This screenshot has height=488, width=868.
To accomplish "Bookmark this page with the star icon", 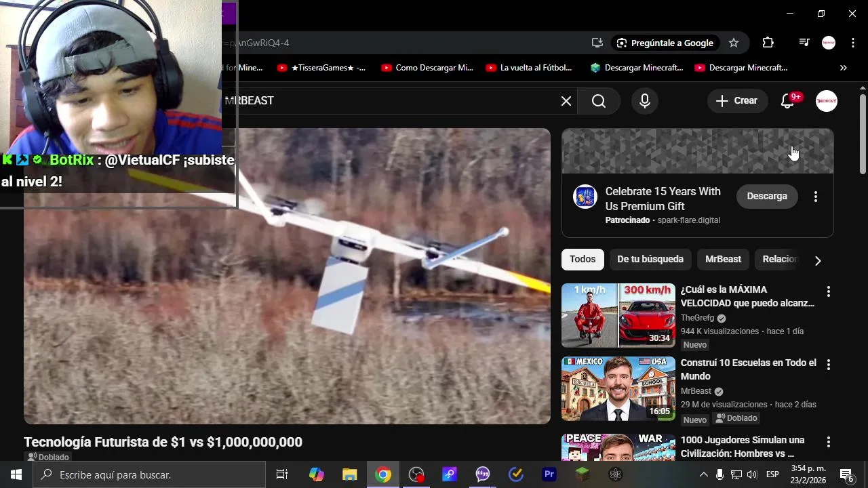I will 734,43.
